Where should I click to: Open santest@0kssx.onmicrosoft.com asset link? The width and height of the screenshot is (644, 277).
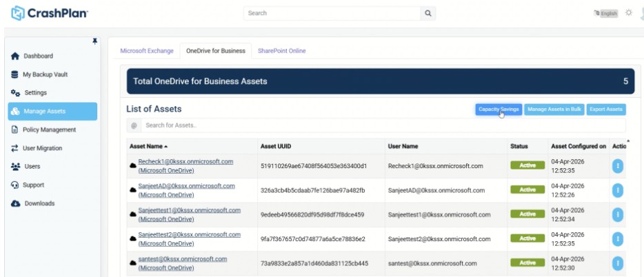coord(182,263)
